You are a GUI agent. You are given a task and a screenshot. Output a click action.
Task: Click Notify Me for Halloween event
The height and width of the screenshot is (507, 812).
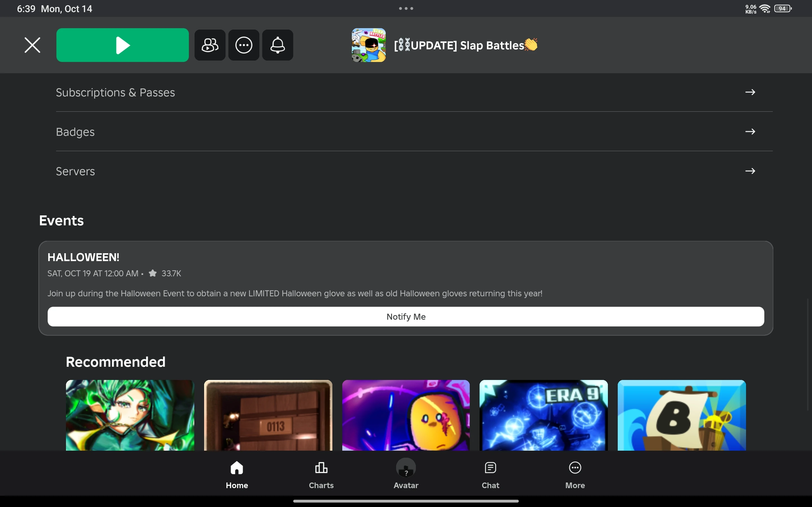406,317
